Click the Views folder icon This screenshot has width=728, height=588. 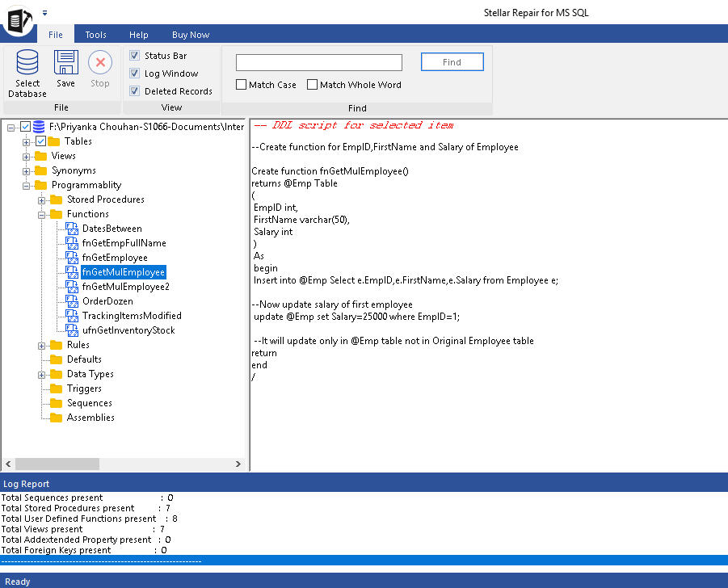(x=41, y=156)
